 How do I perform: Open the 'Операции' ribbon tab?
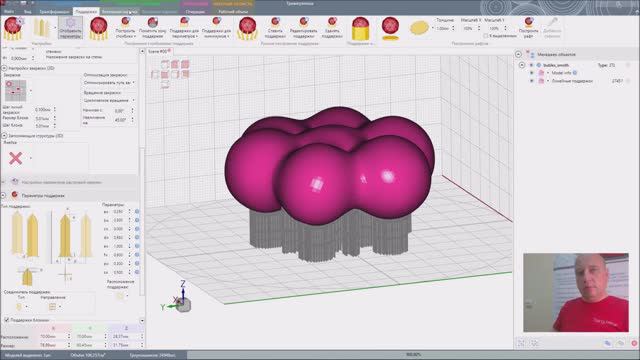click(195, 12)
